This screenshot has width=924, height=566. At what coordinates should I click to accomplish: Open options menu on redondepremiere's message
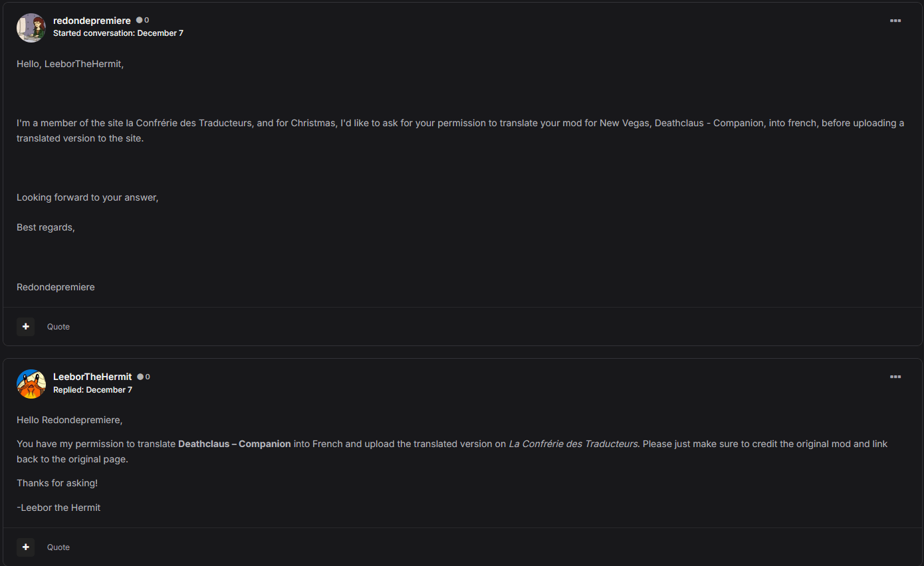click(x=895, y=21)
